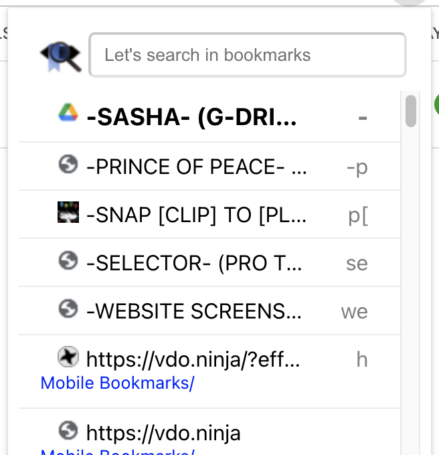Click the ninja star icon beside vdo.ninja/?eff
This screenshot has width=439, height=455.
pyautogui.click(x=68, y=357)
